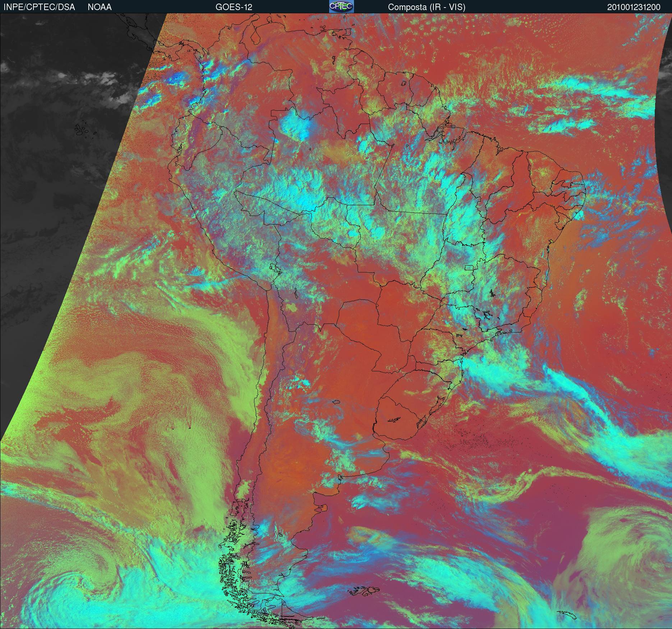The image size is (672, 629).
Task: Click the 201001231200 timestamp
Action: (634, 7)
